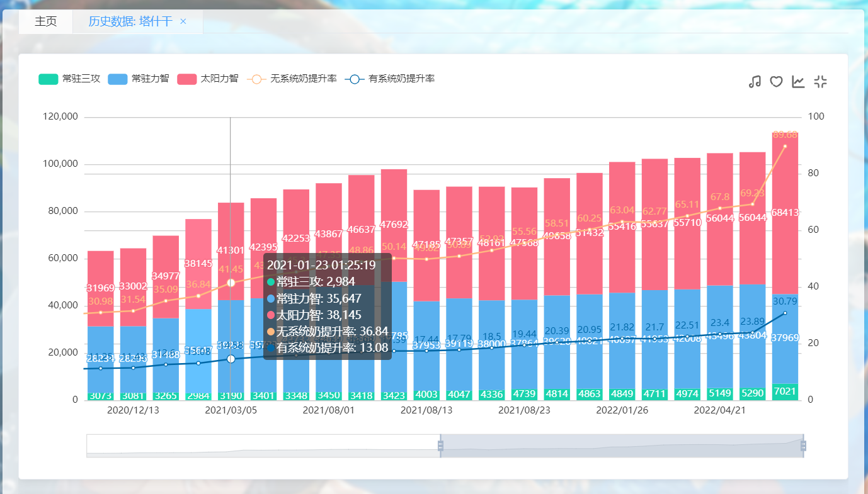Open the 主页 tab

click(x=45, y=21)
